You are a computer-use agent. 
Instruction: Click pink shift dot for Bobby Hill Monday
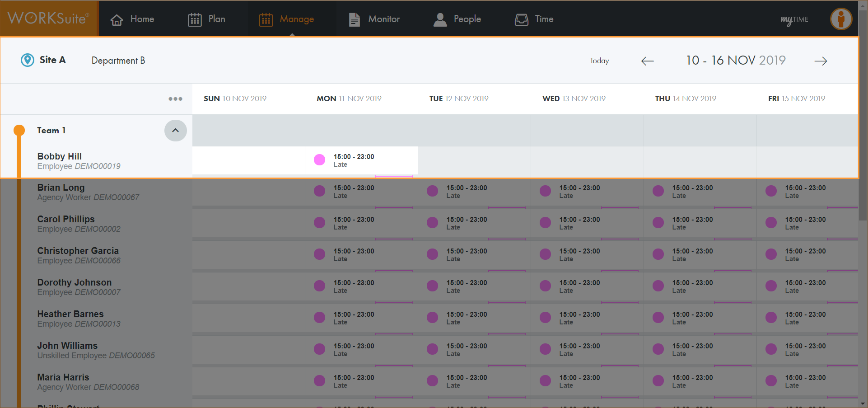click(319, 159)
